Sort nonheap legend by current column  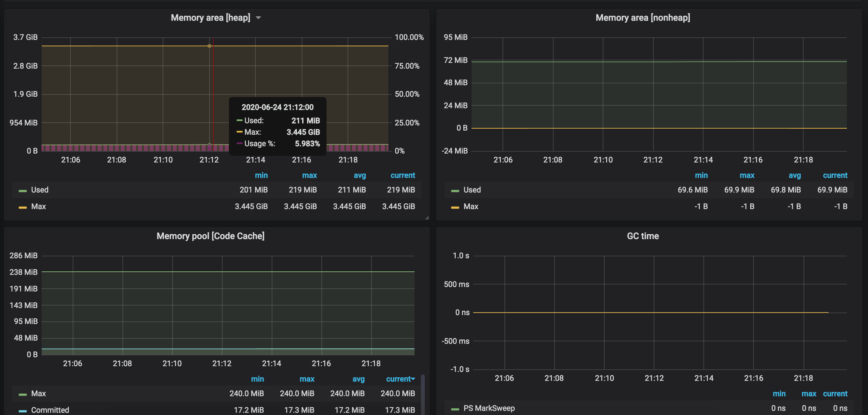pos(835,176)
